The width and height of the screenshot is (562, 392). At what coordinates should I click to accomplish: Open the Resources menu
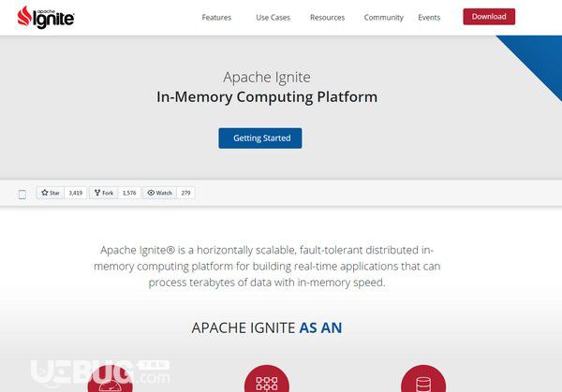(327, 17)
